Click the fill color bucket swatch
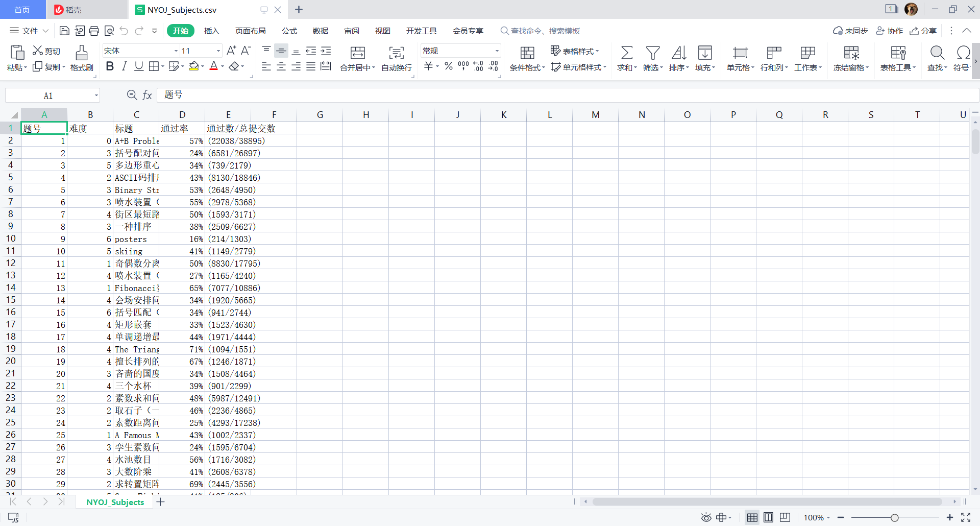Screen dimensions: 980x526 pos(193,66)
